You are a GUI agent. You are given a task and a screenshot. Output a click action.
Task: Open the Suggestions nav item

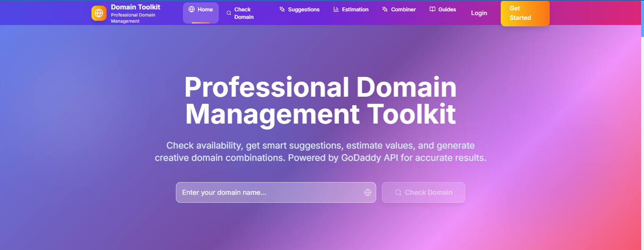point(299,9)
